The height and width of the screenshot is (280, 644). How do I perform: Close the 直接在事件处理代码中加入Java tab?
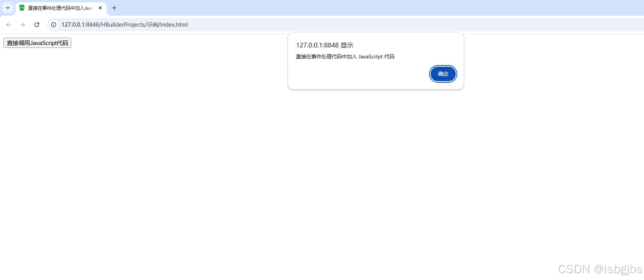pos(100,8)
